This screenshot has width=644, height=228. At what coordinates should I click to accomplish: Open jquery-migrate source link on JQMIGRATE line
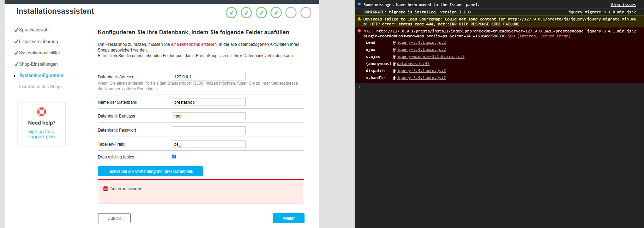[602, 12]
